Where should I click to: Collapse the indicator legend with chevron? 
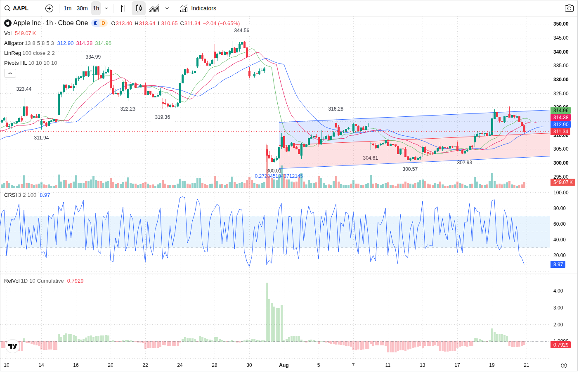(x=10, y=73)
